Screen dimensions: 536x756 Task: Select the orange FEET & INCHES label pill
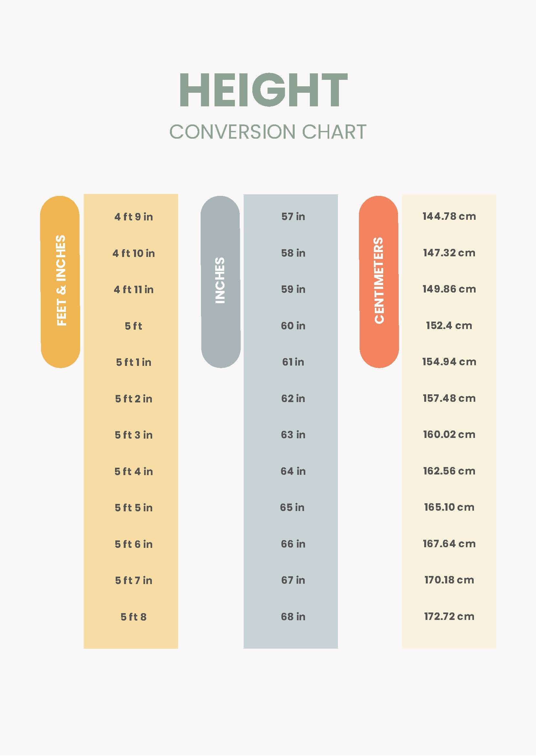coord(60,281)
